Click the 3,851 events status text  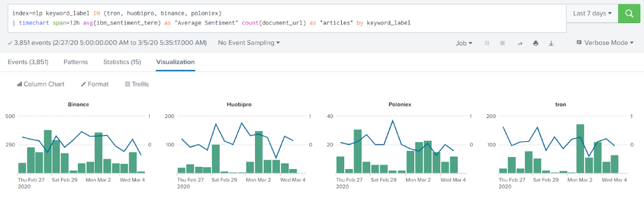[110, 43]
